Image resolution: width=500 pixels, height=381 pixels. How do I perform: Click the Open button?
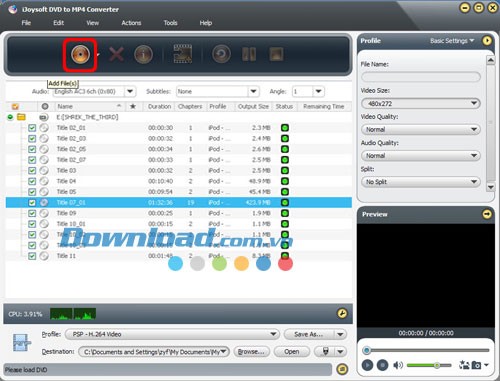click(292, 351)
